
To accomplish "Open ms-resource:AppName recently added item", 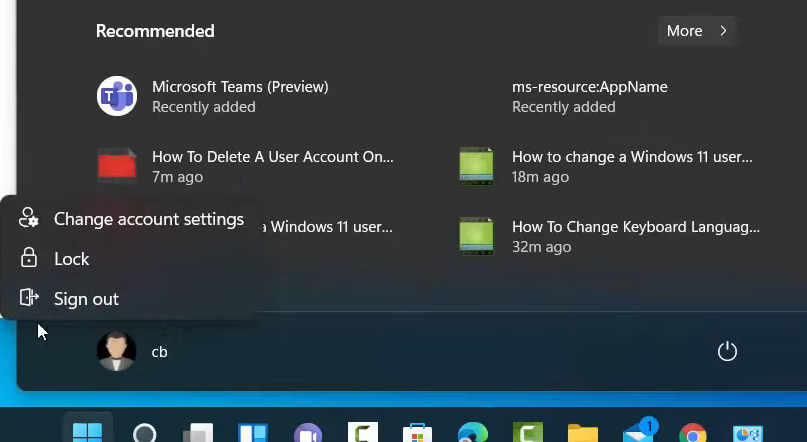I will 589,96.
